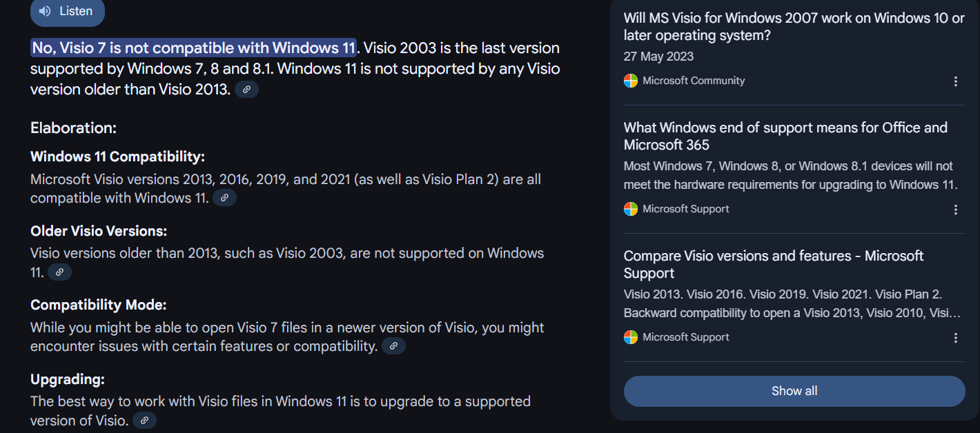Open more options for Microsoft Community result
The image size is (980, 433).
956,81
